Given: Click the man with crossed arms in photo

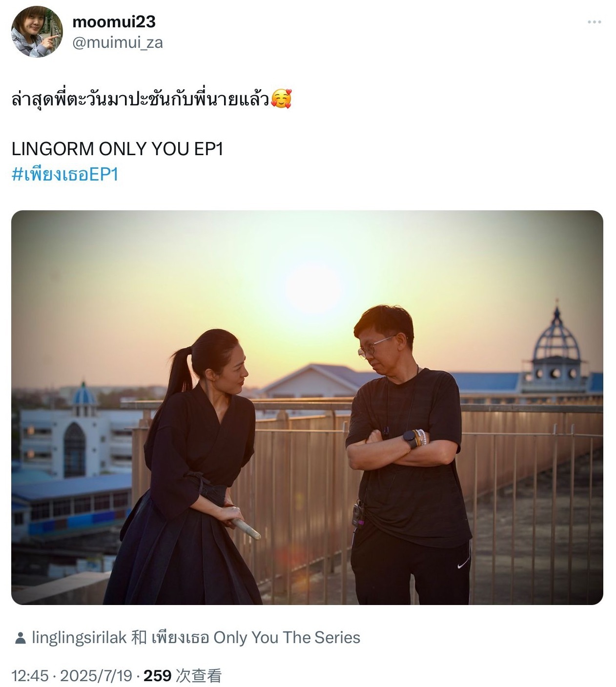Looking at the screenshot, I should point(408,454).
